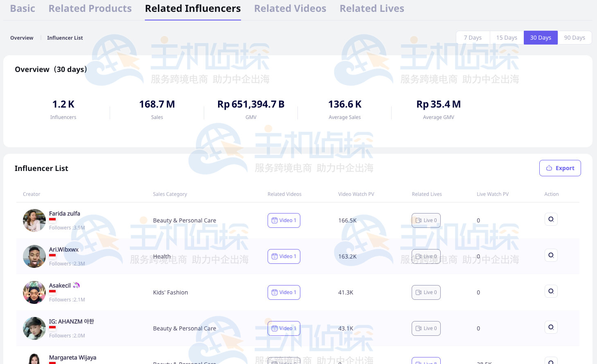Select the 7 Days range
The height and width of the screenshot is (364, 597).
pyautogui.click(x=473, y=38)
